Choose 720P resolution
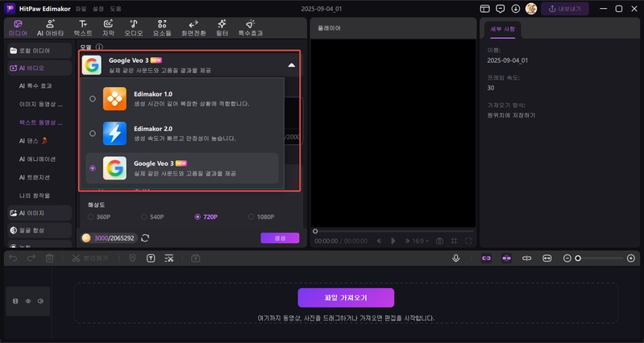Screen dimensions: 644x343 coord(206,217)
